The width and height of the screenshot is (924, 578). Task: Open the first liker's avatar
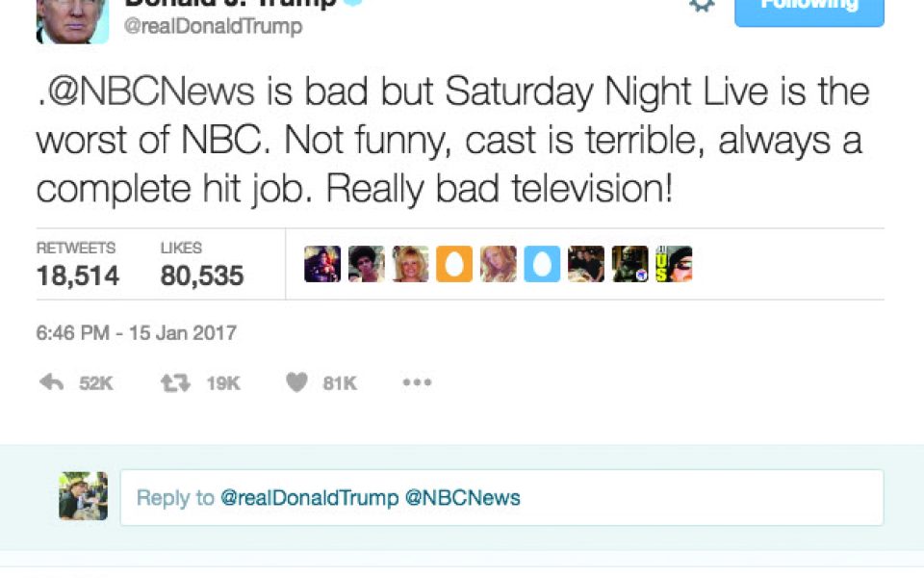coord(322,264)
